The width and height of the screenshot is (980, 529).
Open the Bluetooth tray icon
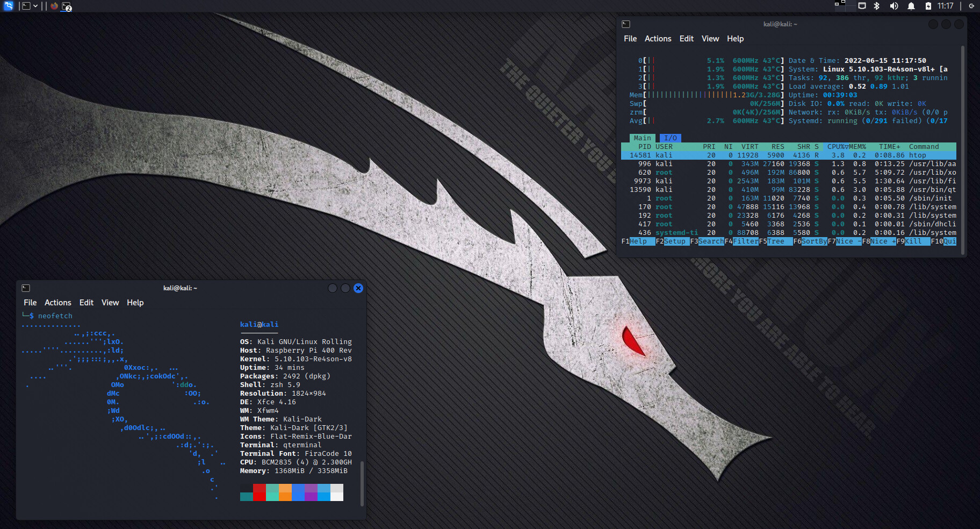coord(877,6)
